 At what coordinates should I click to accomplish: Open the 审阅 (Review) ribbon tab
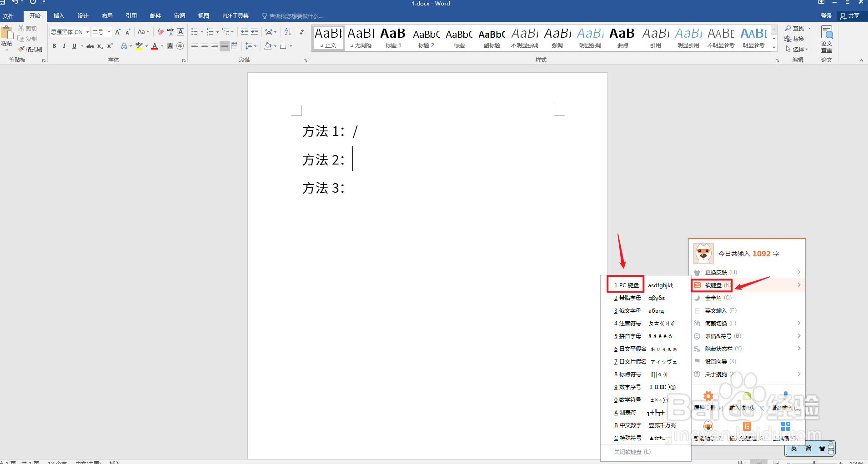(180, 16)
